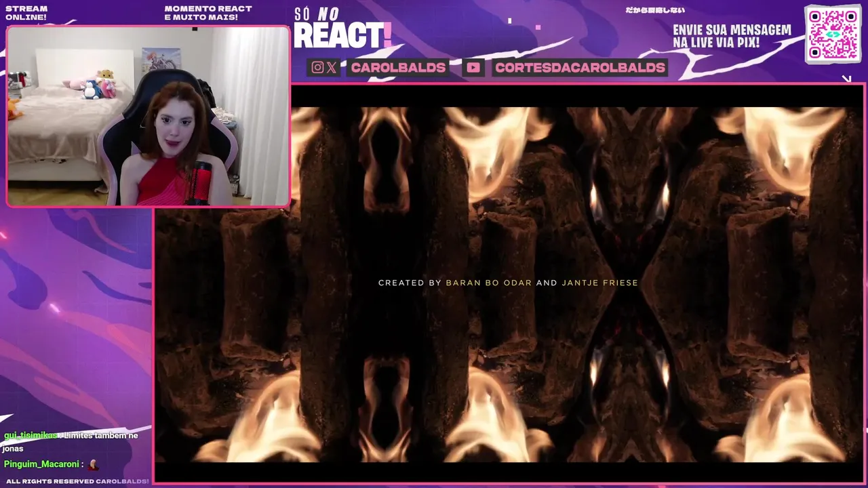Click the streamer webcam feed

point(148,116)
